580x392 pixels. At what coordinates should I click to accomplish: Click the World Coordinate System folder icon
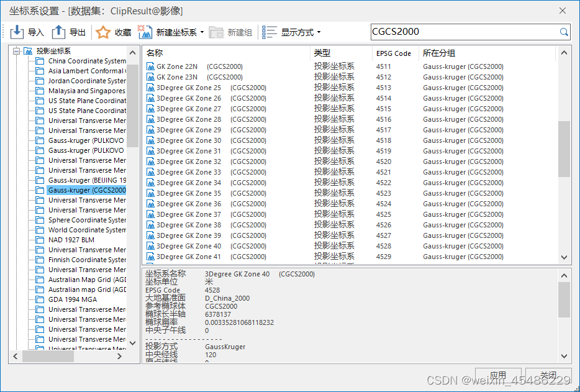(40, 230)
